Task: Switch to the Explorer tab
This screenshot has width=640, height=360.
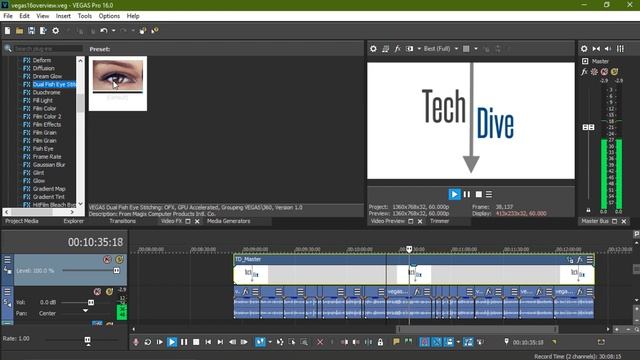Action: pyautogui.click(x=73, y=221)
